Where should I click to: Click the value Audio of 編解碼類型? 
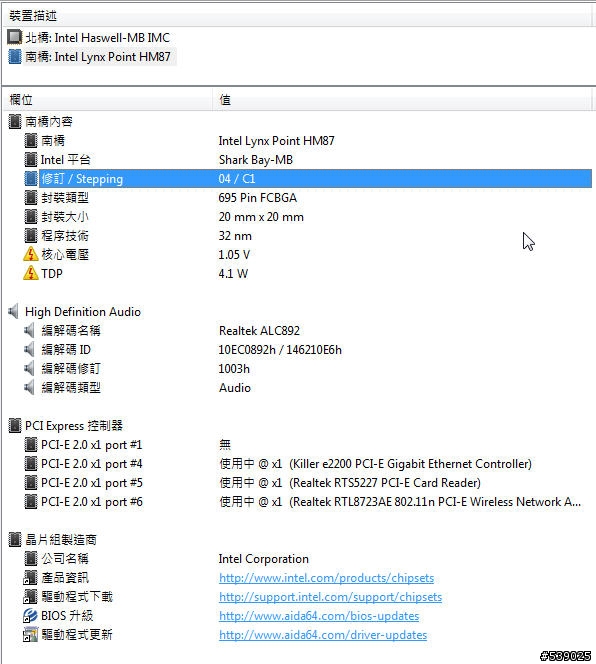pyautogui.click(x=235, y=388)
